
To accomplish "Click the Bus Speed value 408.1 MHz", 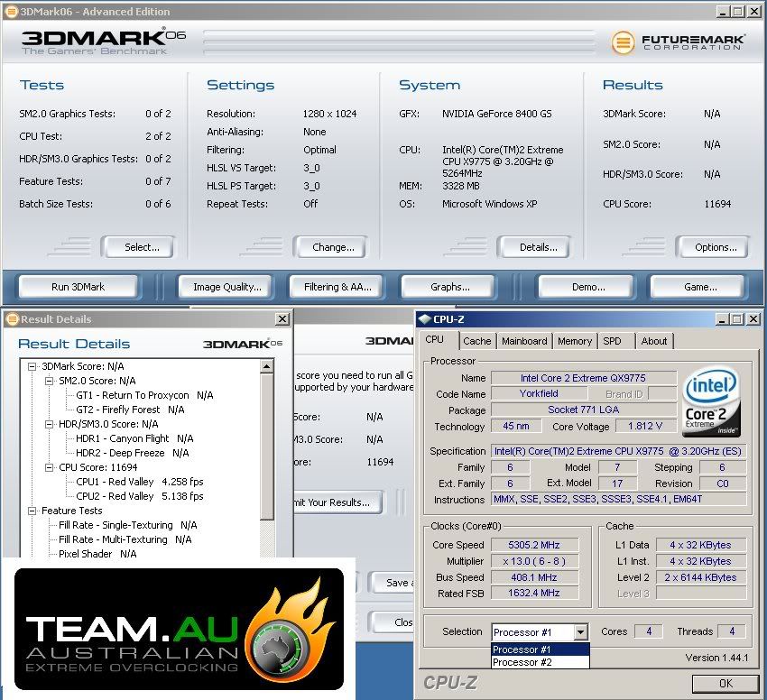I will point(534,577).
